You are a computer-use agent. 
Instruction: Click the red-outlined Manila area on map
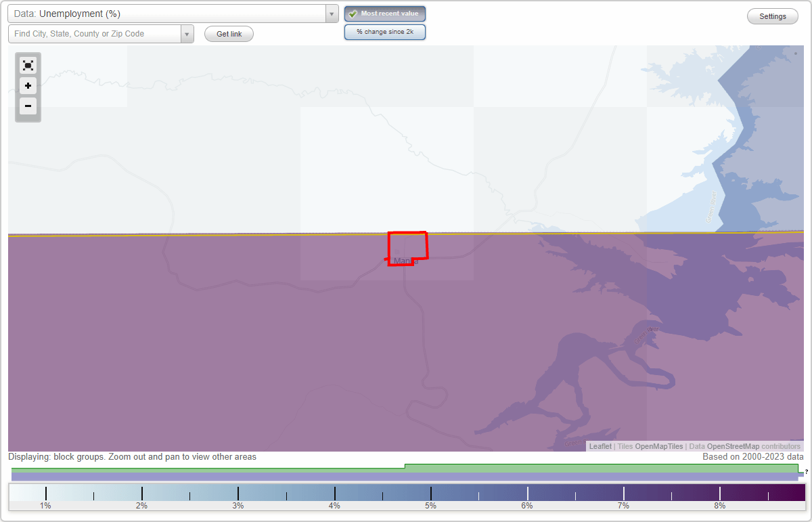407,248
